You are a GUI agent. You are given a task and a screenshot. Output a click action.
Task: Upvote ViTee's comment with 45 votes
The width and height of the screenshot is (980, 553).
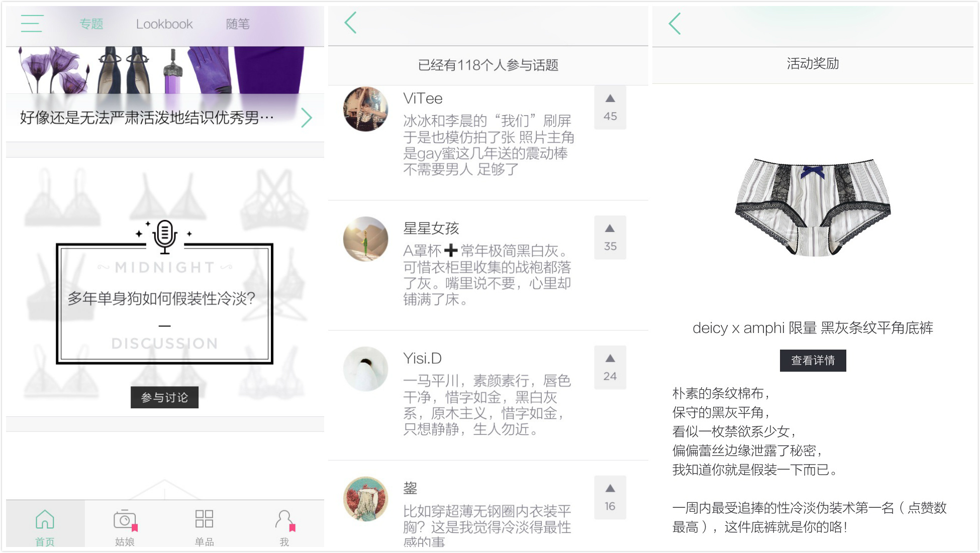610,107
